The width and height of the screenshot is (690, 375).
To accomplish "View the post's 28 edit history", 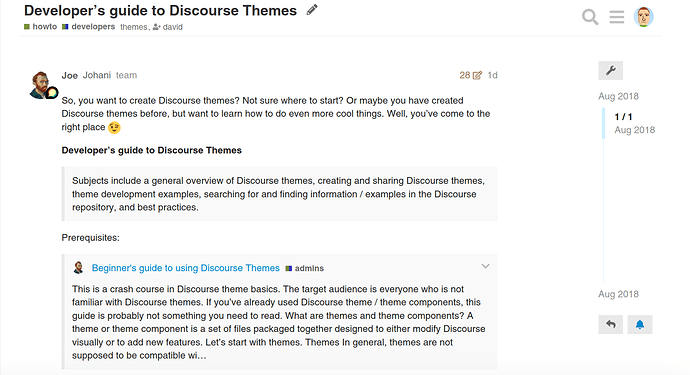I will [470, 75].
